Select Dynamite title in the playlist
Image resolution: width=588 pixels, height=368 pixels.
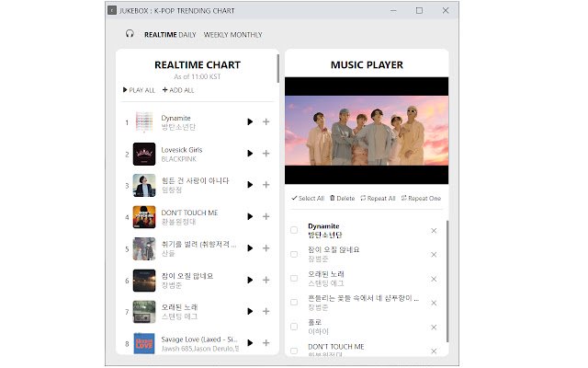[x=323, y=226]
